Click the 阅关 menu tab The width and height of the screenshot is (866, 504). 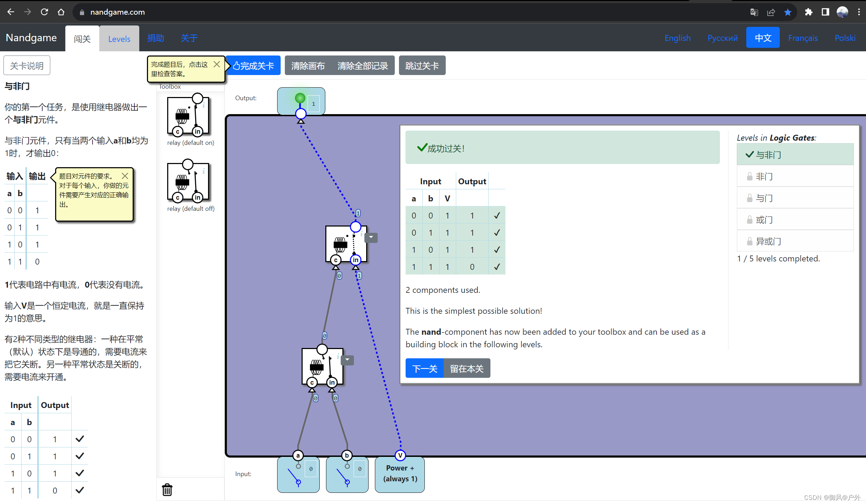(83, 38)
